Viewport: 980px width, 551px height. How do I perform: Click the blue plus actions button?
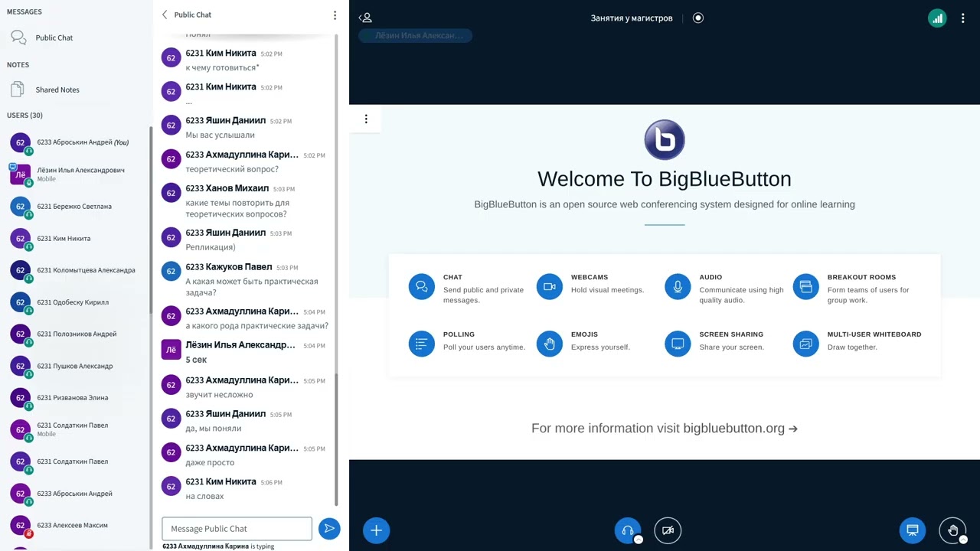(x=376, y=530)
